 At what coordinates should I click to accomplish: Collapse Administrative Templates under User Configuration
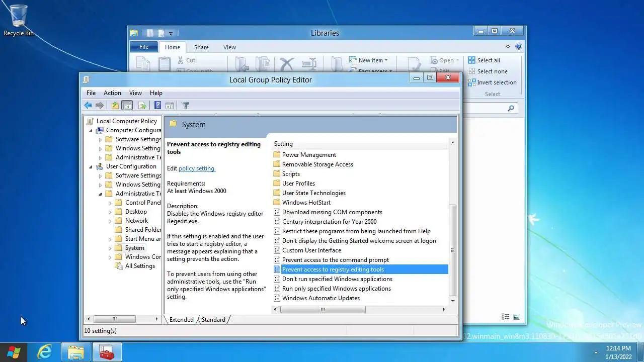pyautogui.click(x=100, y=194)
